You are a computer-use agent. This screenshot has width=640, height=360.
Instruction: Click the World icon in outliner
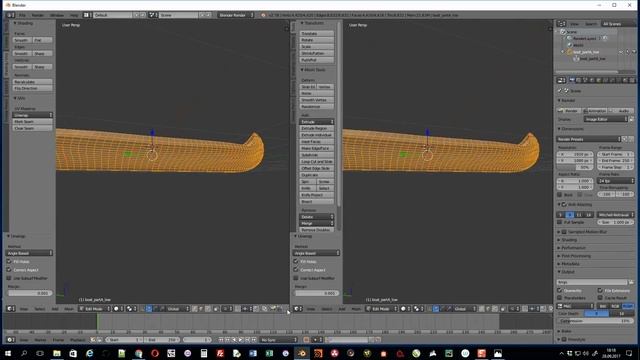tap(570, 45)
